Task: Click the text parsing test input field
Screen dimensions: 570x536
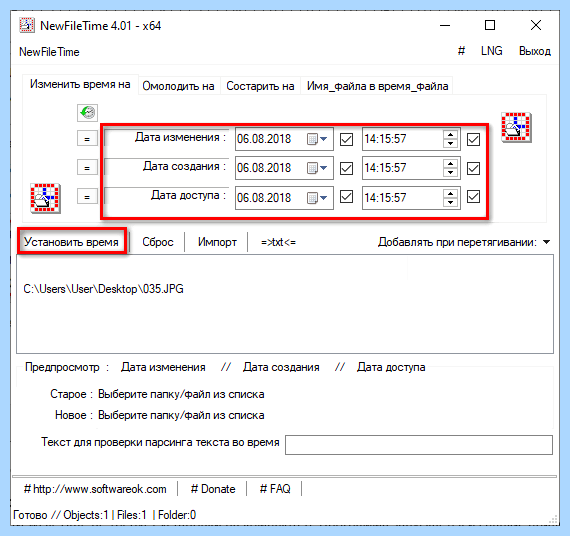Action: (419, 445)
